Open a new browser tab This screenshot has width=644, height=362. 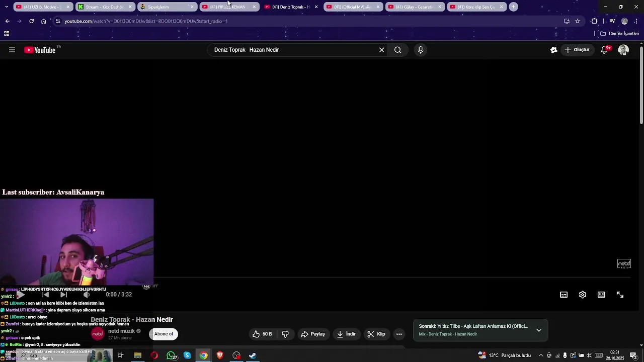tap(513, 7)
